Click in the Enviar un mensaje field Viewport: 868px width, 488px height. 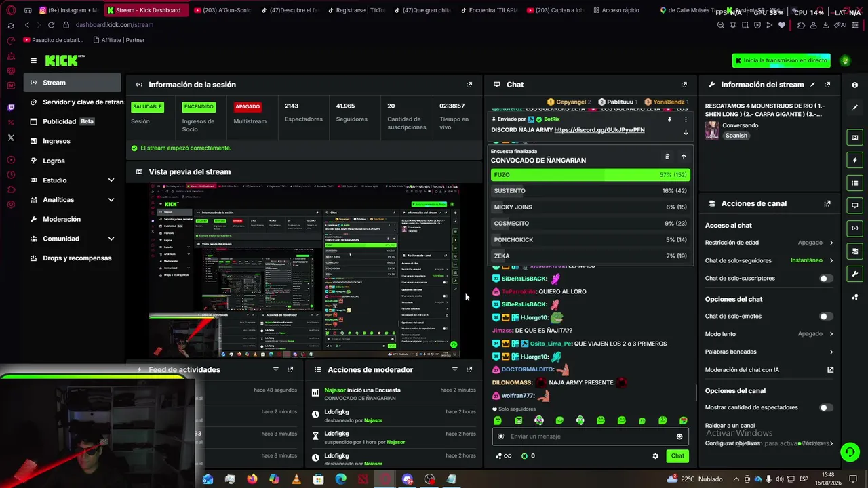[x=590, y=436]
